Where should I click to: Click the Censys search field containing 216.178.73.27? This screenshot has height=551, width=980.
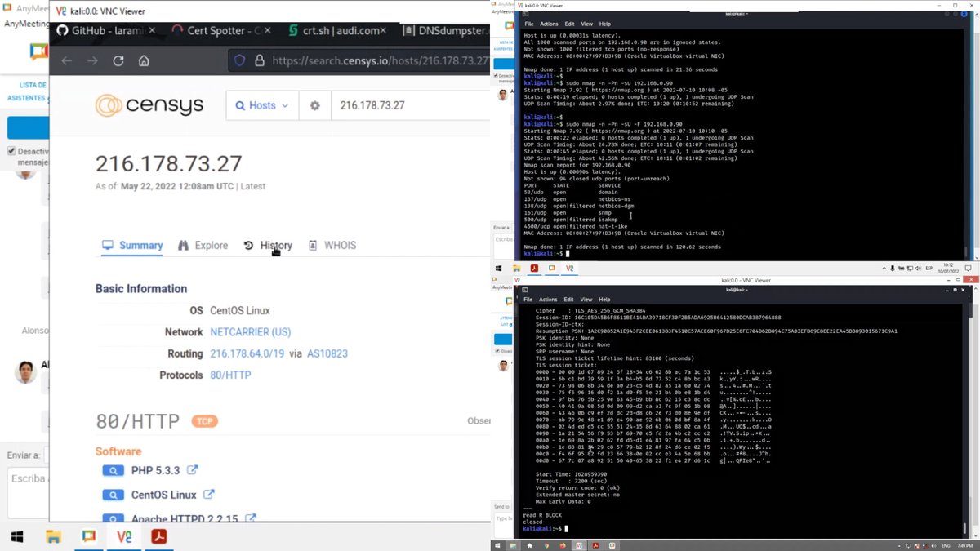[x=410, y=105]
